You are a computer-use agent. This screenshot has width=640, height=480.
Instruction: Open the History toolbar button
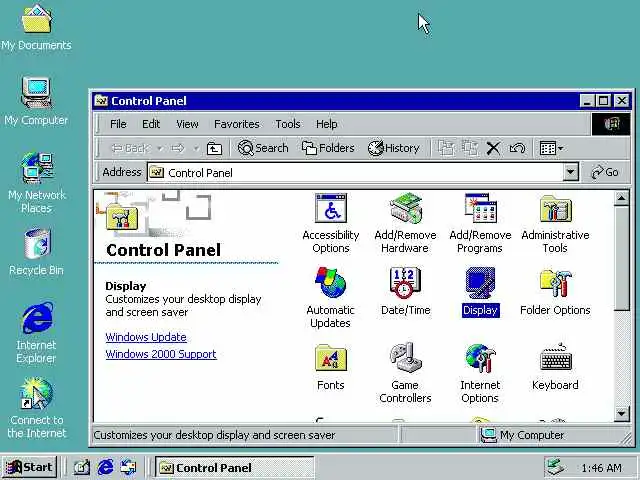click(394, 148)
